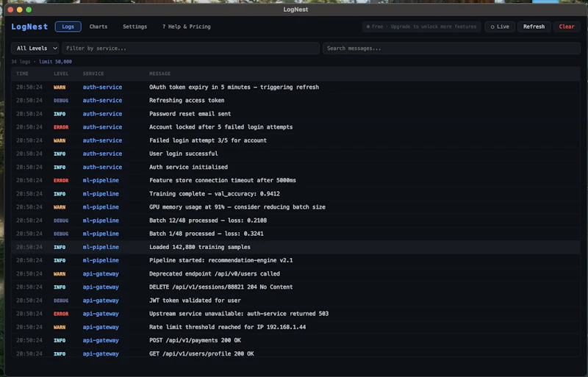Screen dimensions: 588x377
Task: Select 'Training complete' val_accuracy message
Action: (215, 193)
